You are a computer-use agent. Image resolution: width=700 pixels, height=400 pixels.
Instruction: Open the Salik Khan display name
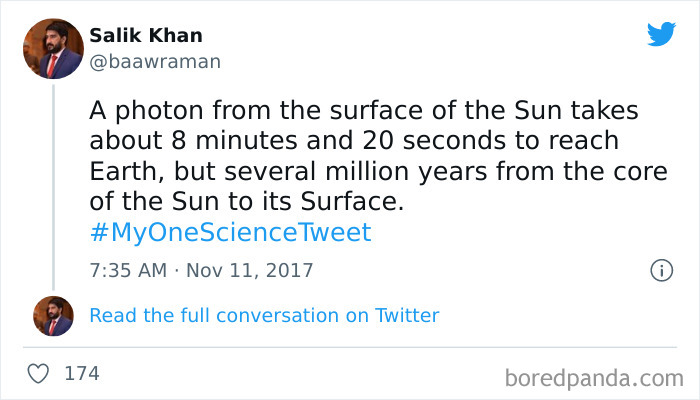pos(146,35)
